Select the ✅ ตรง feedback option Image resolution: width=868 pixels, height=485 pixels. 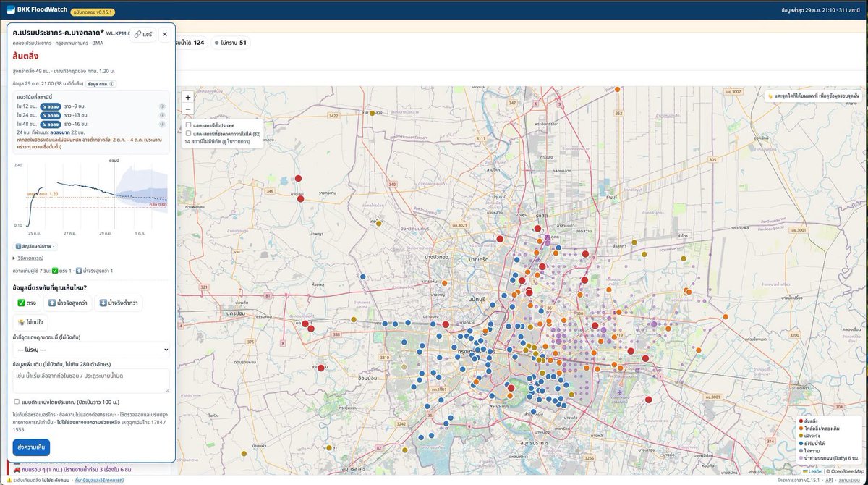[28, 303]
